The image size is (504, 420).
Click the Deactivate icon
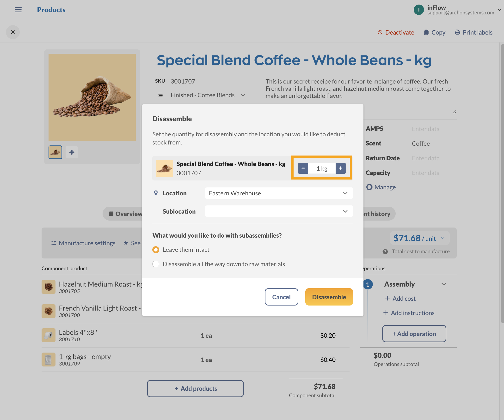pyautogui.click(x=380, y=32)
